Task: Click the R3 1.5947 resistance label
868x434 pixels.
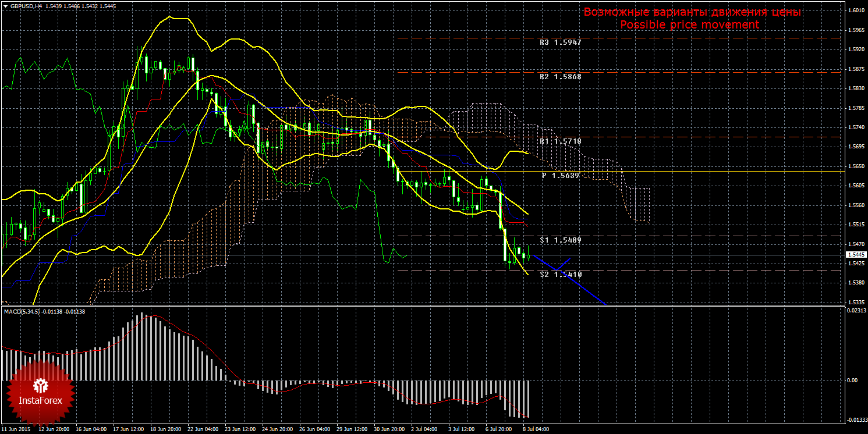Action: (x=560, y=42)
